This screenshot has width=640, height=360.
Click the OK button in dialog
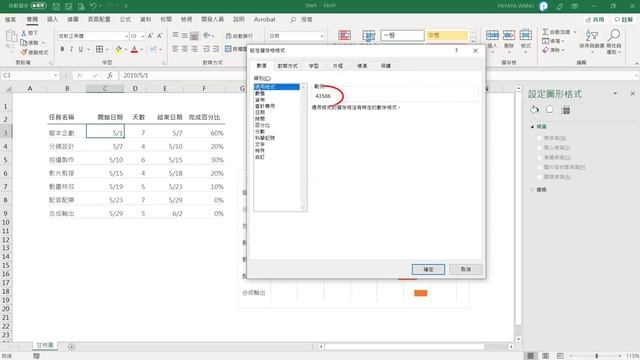[428, 269]
